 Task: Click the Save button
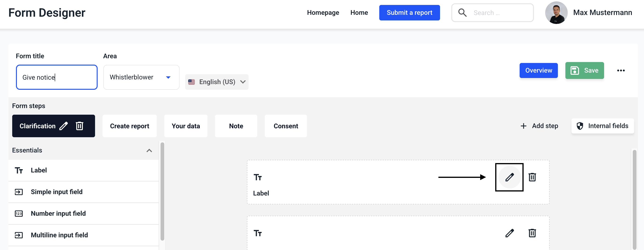coord(584,70)
